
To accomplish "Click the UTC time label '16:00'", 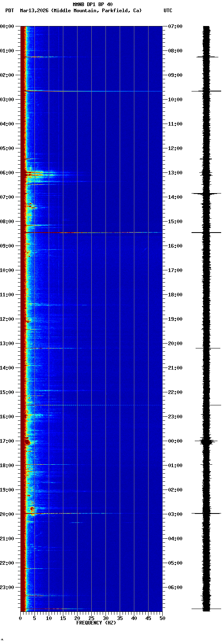I will pyautogui.click(x=175, y=246).
